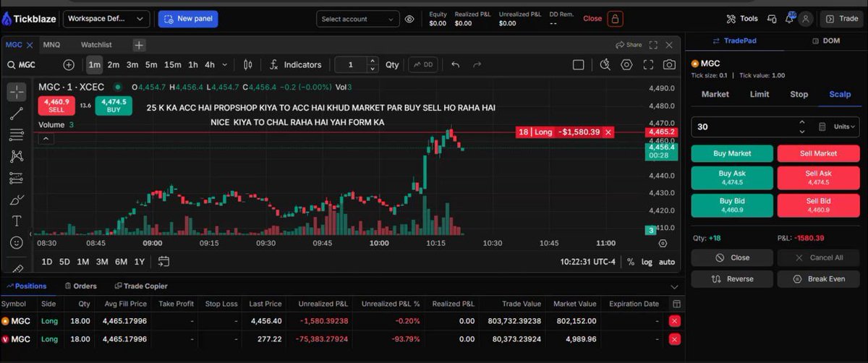
Task: Expand more timeframes chevron
Action: tap(225, 64)
